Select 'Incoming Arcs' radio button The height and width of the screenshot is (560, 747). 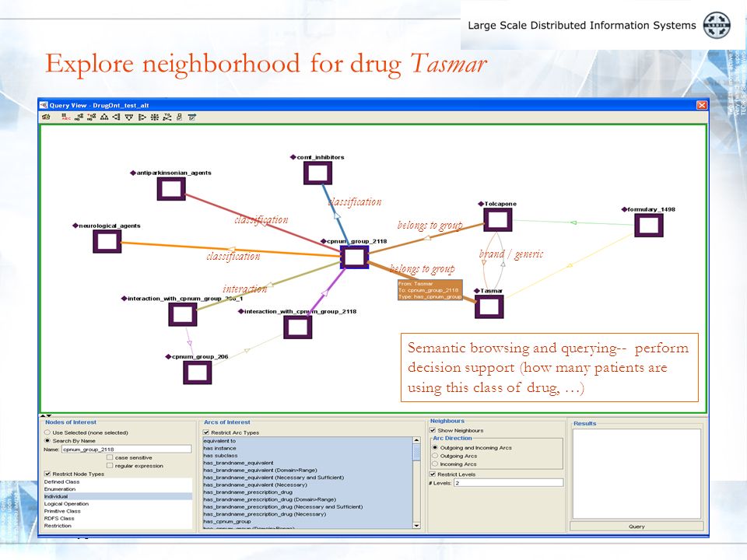point(435,464)
